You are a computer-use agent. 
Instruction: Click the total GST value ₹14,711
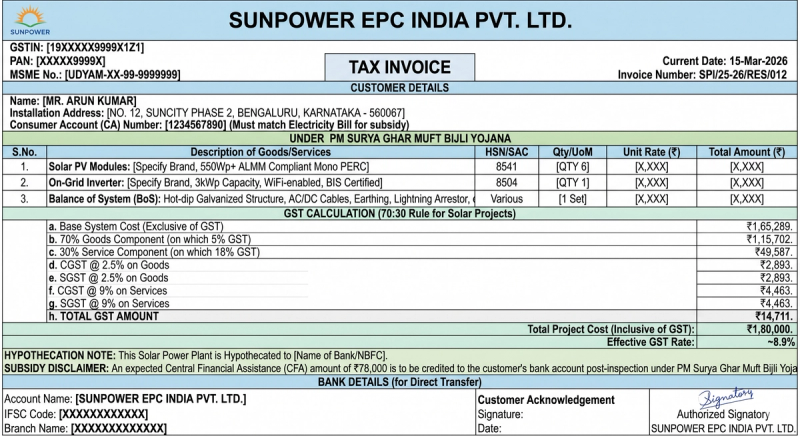click(x=774, y=316)
